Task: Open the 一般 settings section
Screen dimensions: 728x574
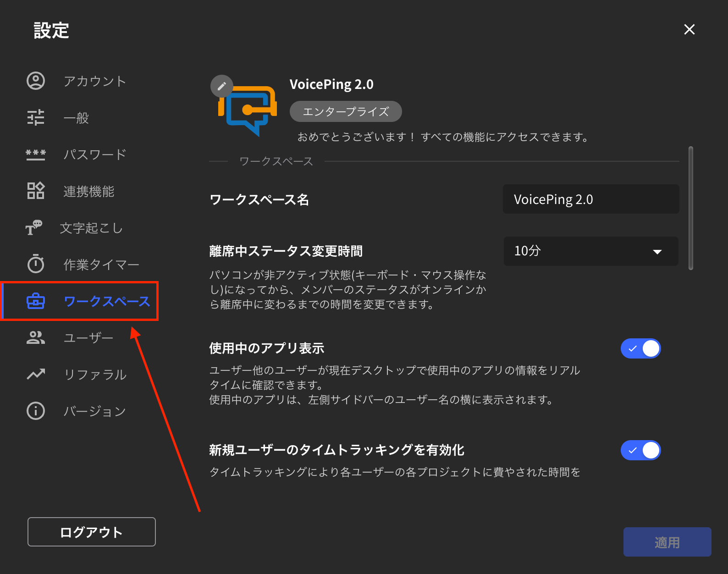Action: tap(76, 118)
